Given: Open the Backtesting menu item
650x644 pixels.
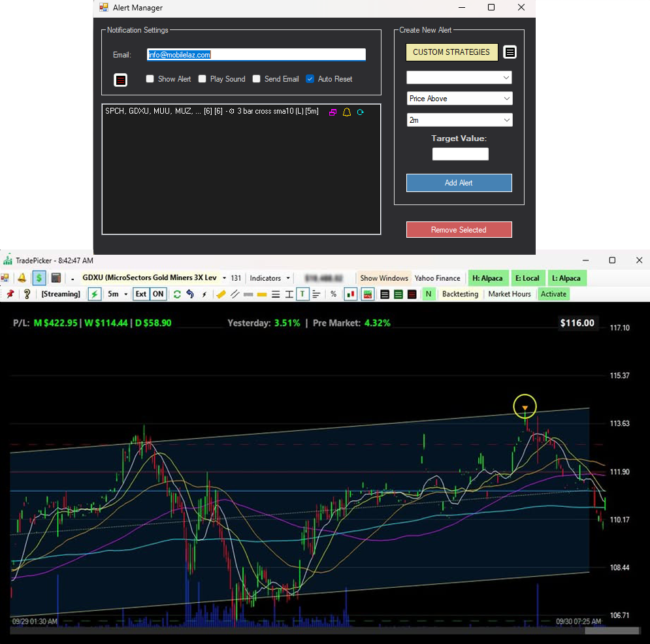Looking at the screenshot, I should [x=460, y=294].
